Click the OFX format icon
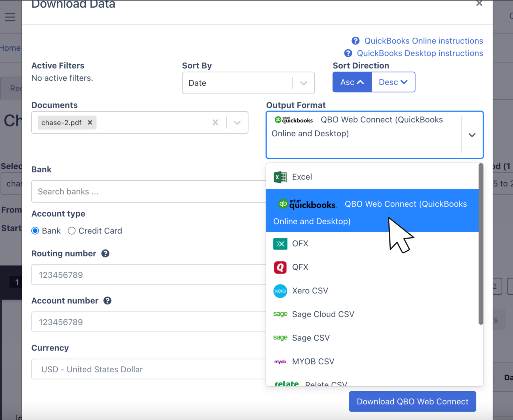 coord(280,244)
